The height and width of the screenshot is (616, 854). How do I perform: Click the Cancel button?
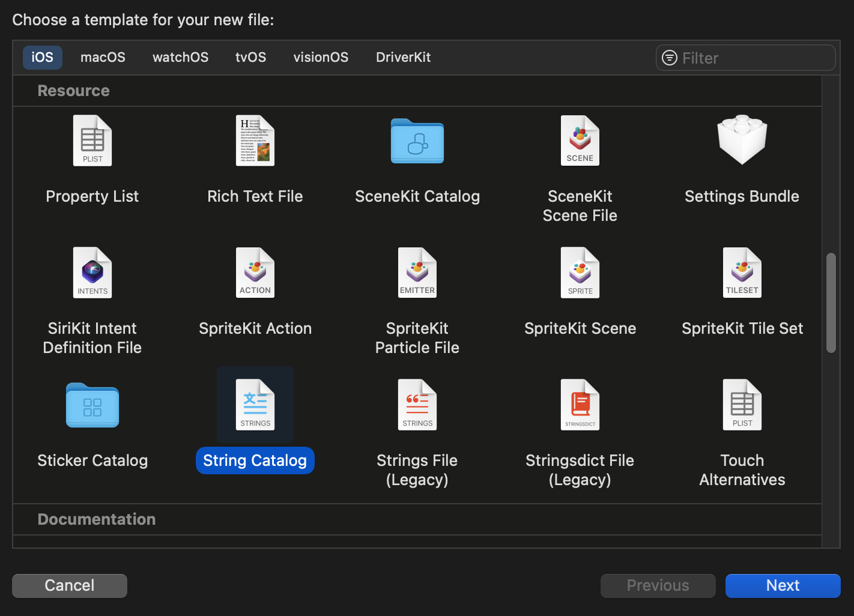tap(70, 585)
